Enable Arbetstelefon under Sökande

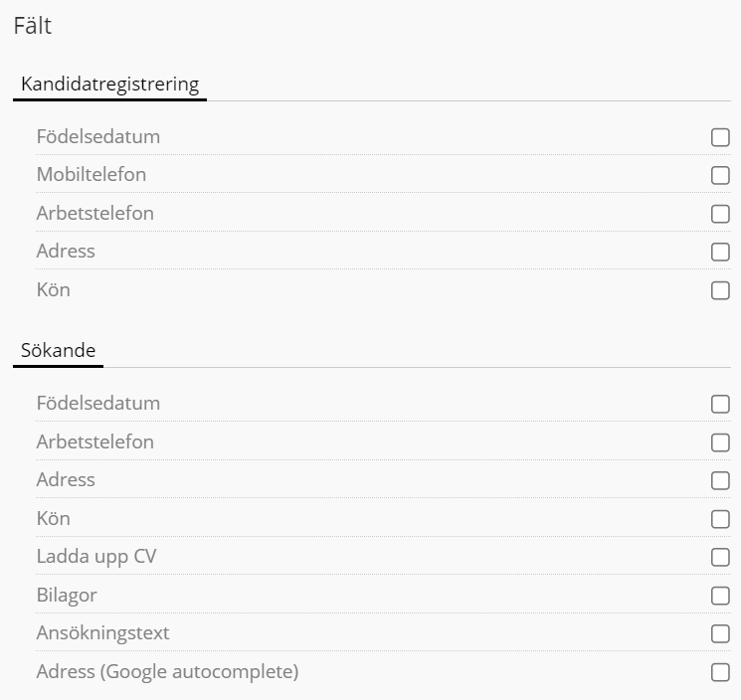point(720,442)
